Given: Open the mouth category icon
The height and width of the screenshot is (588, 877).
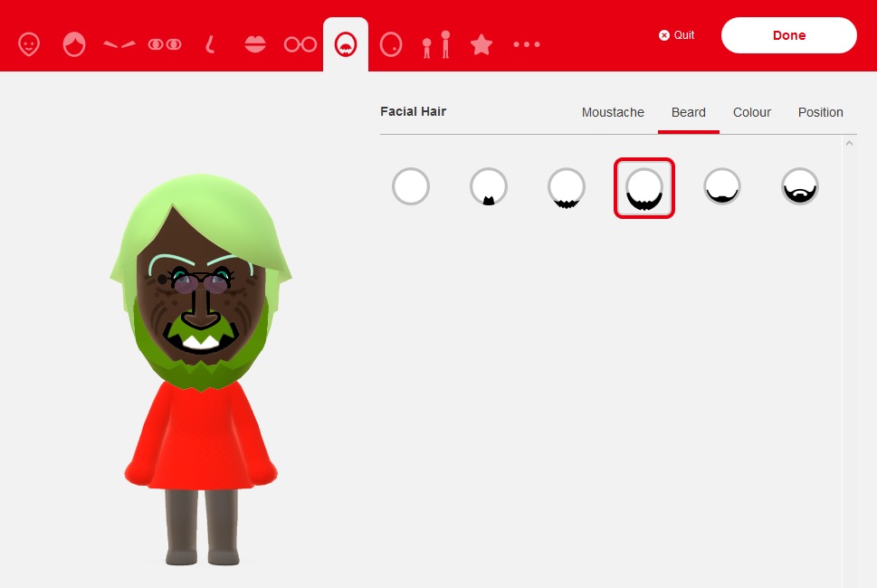Looking at the screenshot, I should pyautogui.click(x=255, y=44).
